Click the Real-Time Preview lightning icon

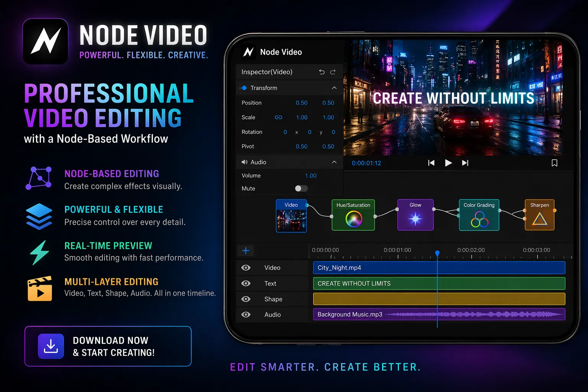pyautogui.click(x=40, y=253)
